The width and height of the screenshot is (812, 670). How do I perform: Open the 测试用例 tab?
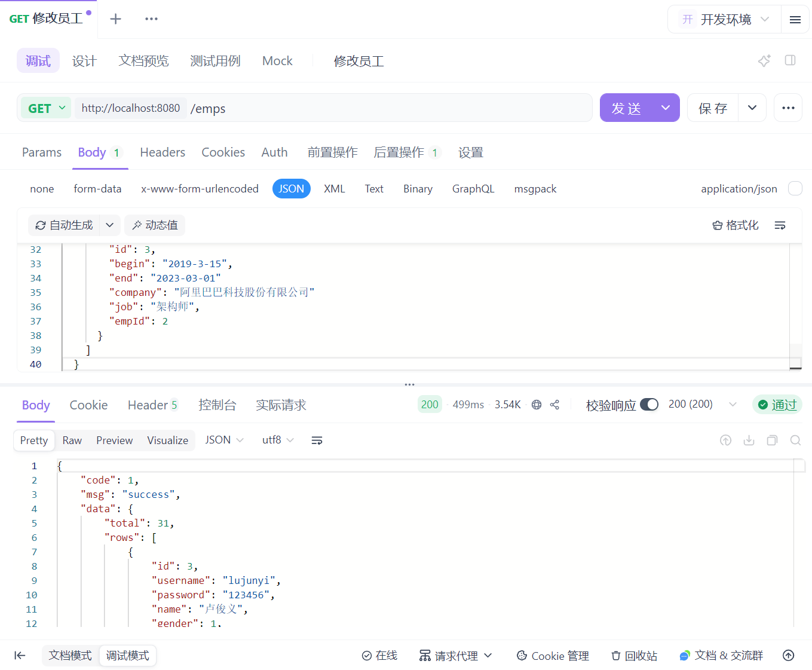(215, 61)
